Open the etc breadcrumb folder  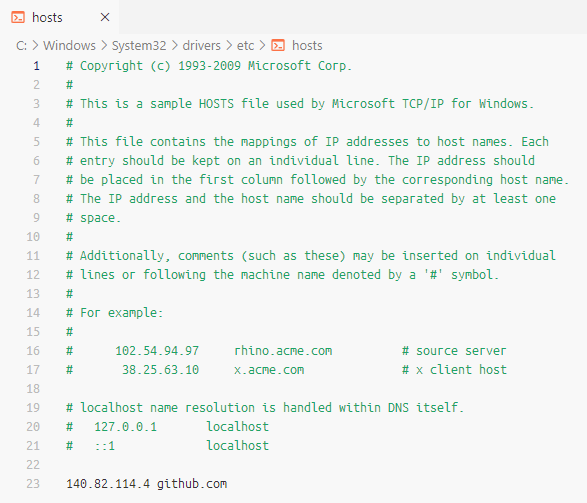[245, 45]
